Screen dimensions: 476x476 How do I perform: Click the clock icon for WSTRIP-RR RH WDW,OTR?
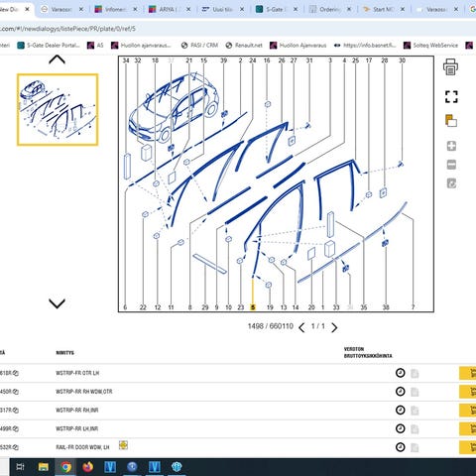(400, 392)
